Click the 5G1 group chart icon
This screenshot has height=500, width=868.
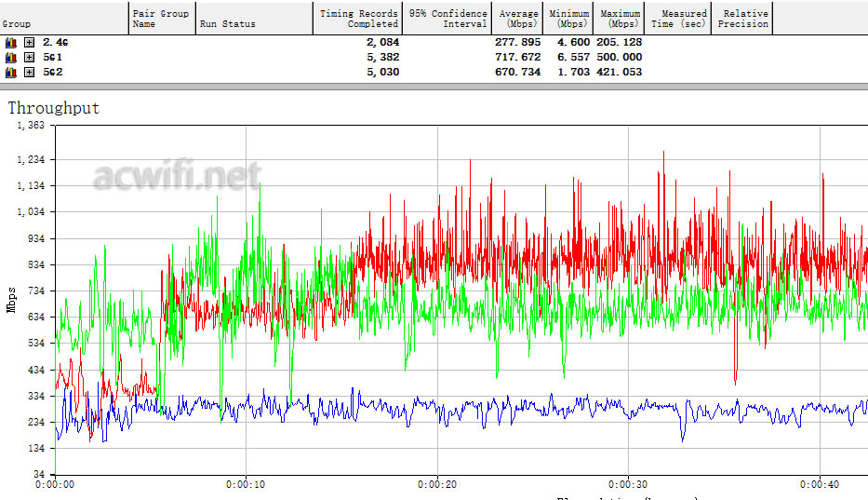pyautogui.click(x=11, y=57)
